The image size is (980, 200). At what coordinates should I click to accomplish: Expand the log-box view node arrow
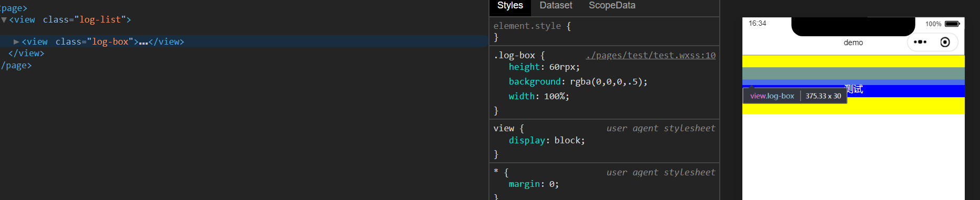point(16,41)
